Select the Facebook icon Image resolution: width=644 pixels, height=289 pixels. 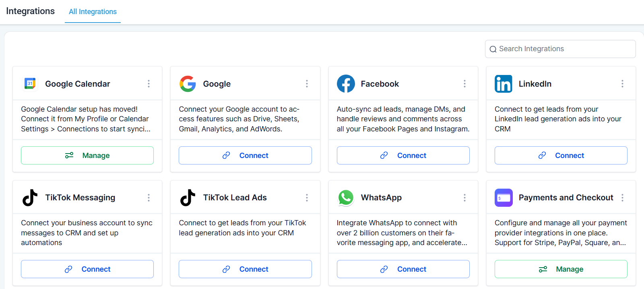click(345, 83)
